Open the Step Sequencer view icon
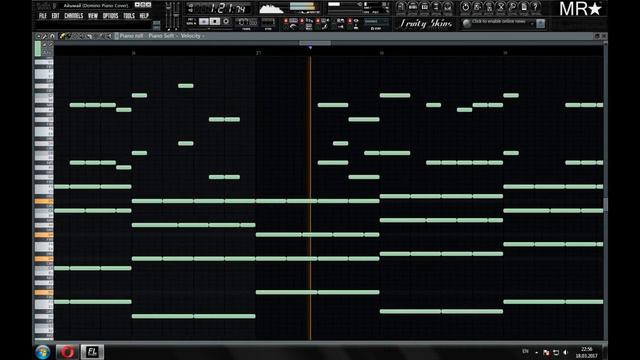 [x=412, y=7]
